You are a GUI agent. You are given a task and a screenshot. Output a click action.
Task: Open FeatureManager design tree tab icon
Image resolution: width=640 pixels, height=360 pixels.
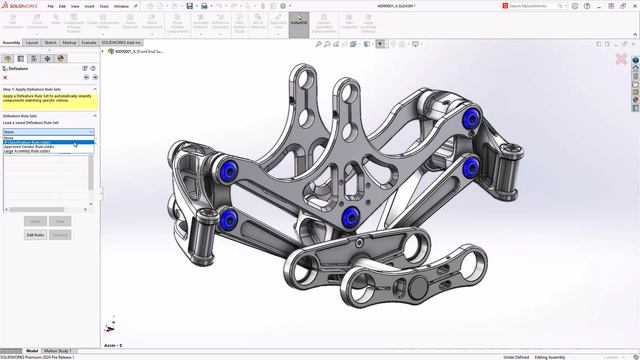tap(7, 59)
